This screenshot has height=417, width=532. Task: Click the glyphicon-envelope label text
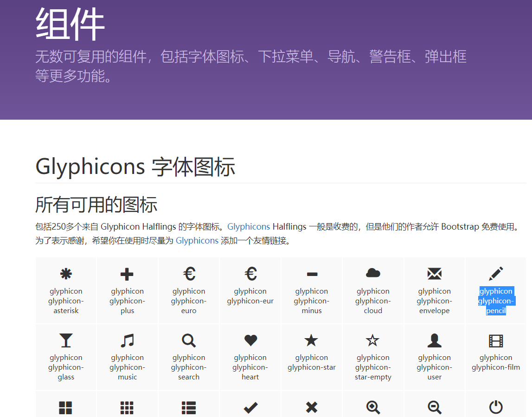434,301
